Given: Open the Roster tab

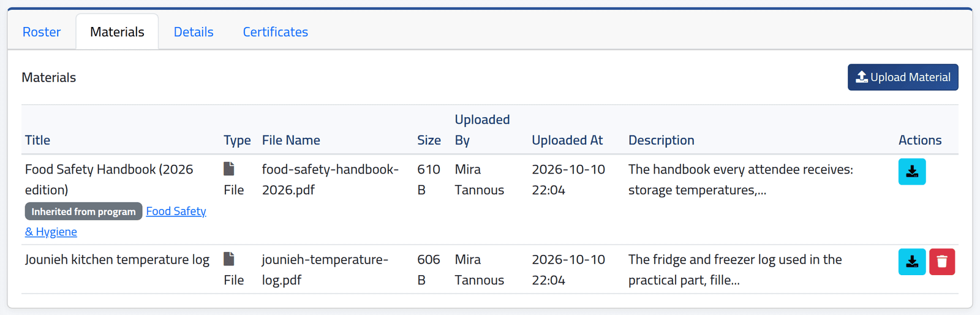Looking at the screenshot, I should pos(42,32).
